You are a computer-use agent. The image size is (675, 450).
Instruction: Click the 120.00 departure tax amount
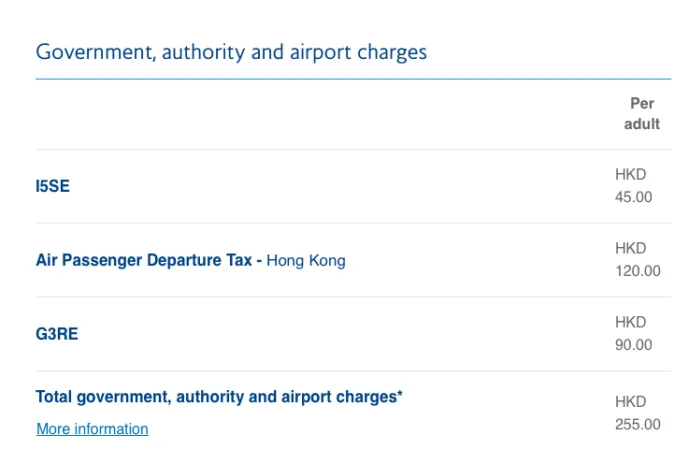coord(638,271)
